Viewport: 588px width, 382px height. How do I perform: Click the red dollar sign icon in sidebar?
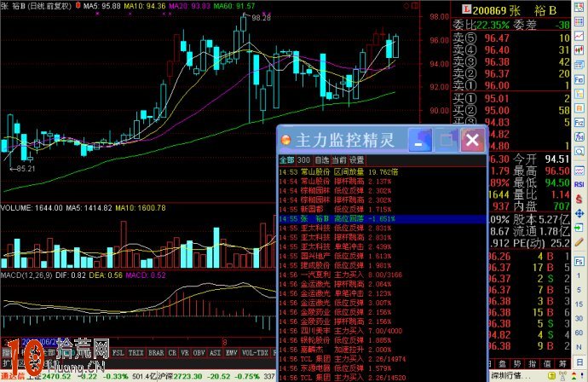[x=579, y=199]
